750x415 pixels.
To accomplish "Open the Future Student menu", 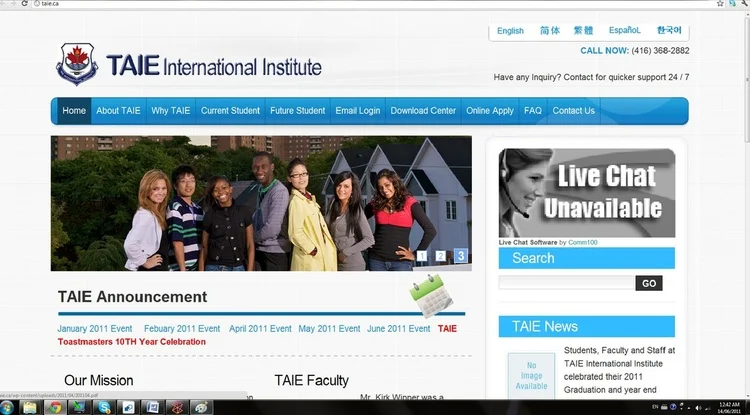I will (298, 111).
